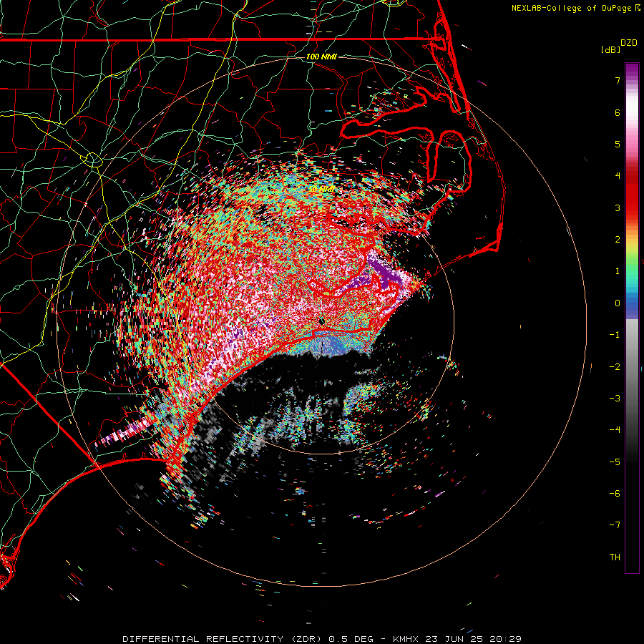Click the 7 value on the color scale
This screenshot has width=644, height=644.
618,80
